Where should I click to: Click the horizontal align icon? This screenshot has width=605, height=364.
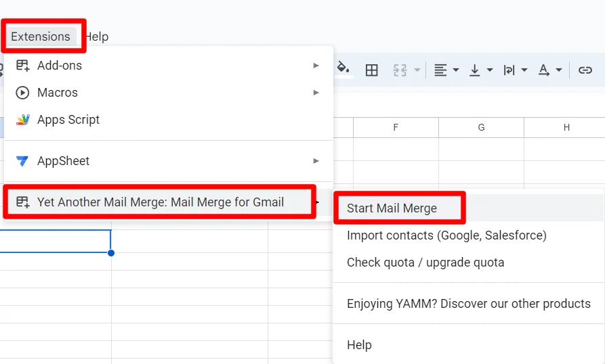pyautogui.click(x=440, y=70)
